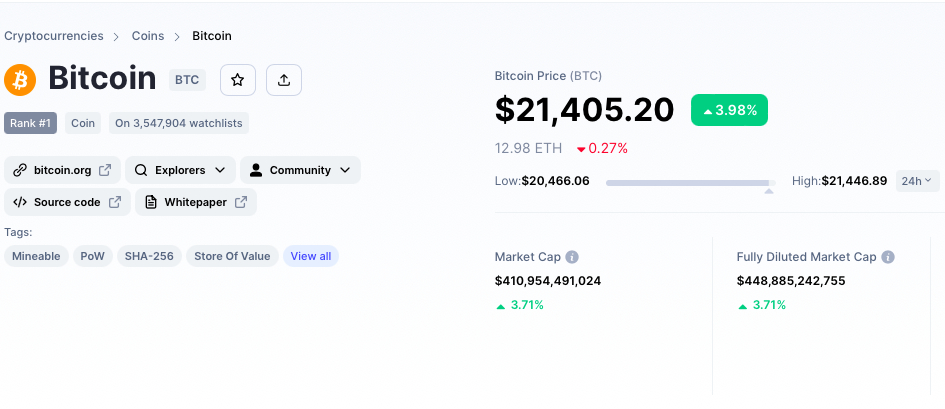Click the document icon in Whitepaper
Screen dimensions: 945x409
(x=151, y=202)
